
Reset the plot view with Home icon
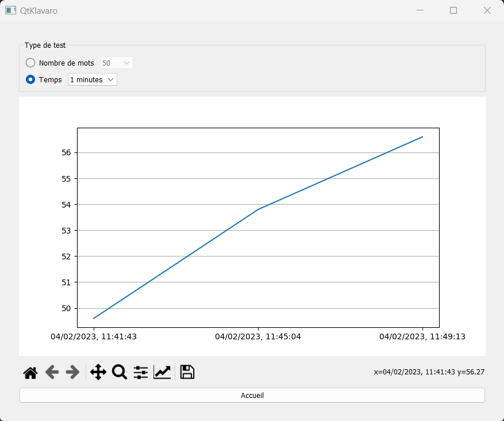click(x=30, y=373)
